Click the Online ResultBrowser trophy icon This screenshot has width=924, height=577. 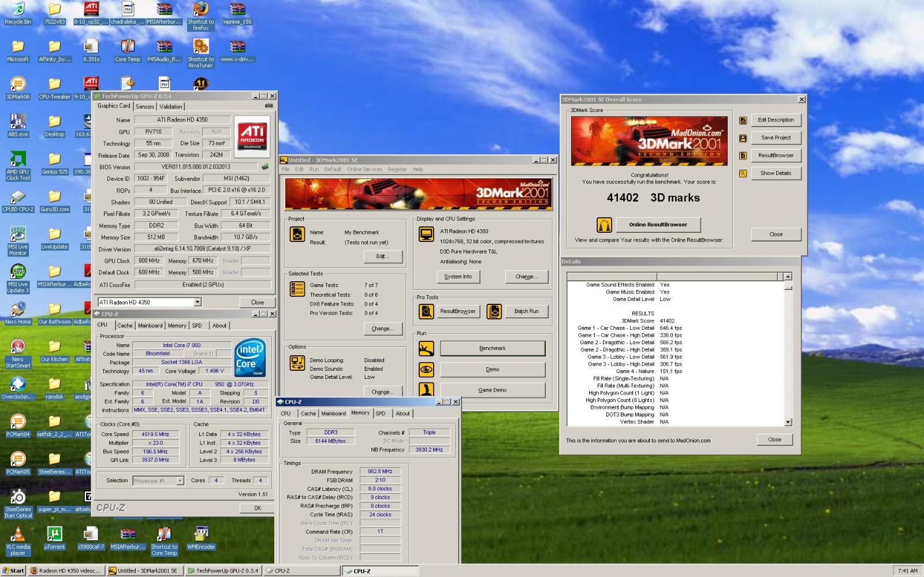point(604,225)
